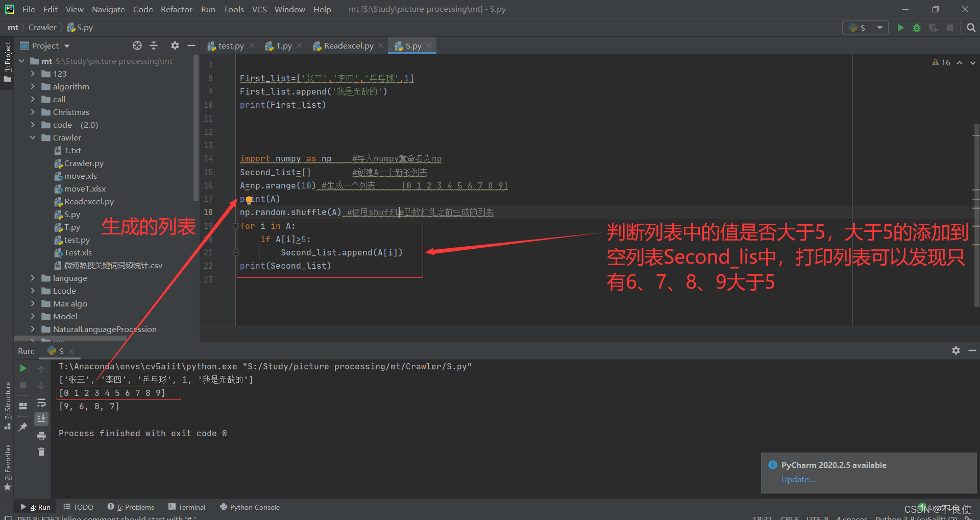The image size is (980, 520).
Task: Open Project panel settings gear
Action: click(175, 45)
